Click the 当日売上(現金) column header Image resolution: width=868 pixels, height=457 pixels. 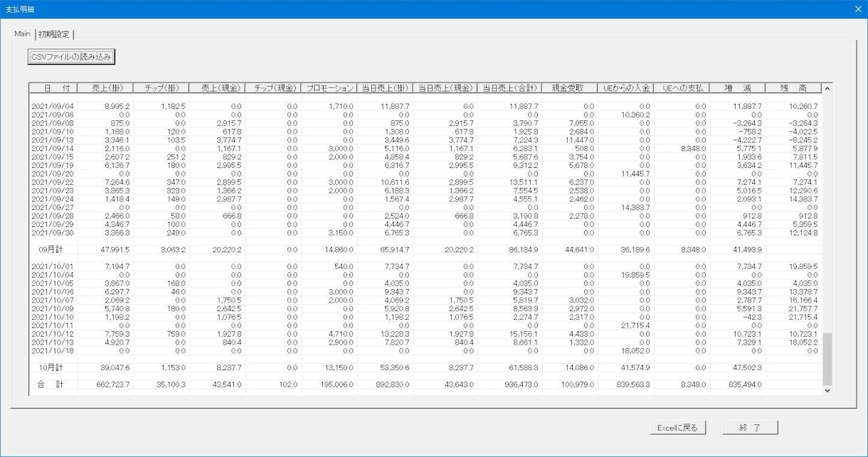445,88
